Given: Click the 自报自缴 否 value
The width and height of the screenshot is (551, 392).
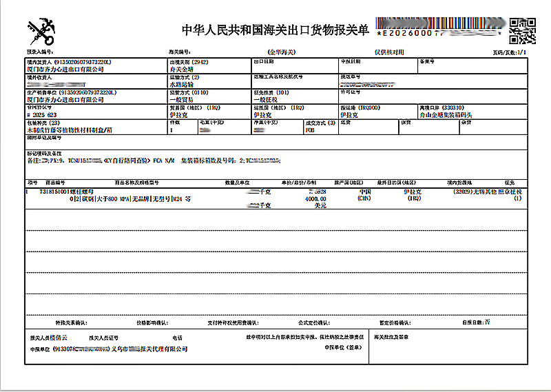Looking at the screenshot, I should [x=487, y=322].
